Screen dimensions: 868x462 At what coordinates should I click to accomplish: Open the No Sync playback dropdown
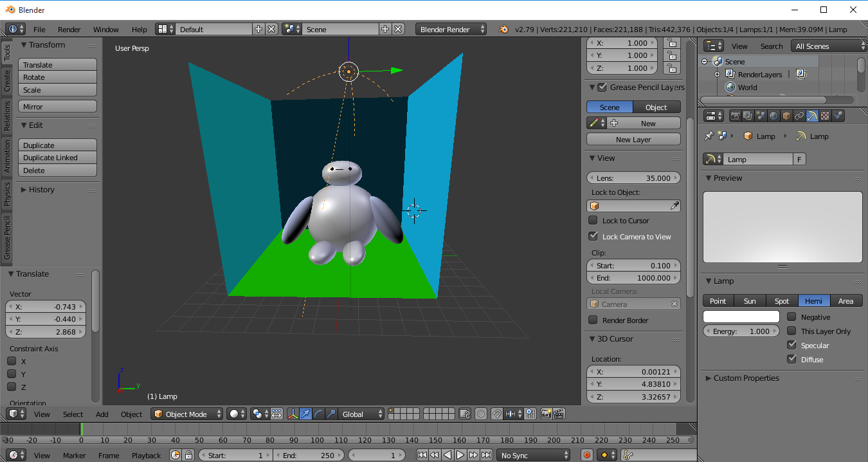[x=534, y=455]
